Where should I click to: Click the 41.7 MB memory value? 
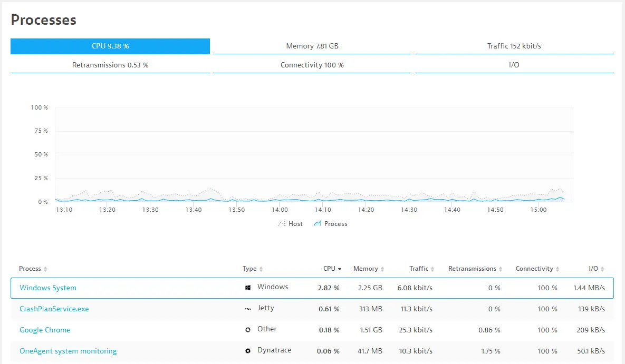[x=370, y=351]
